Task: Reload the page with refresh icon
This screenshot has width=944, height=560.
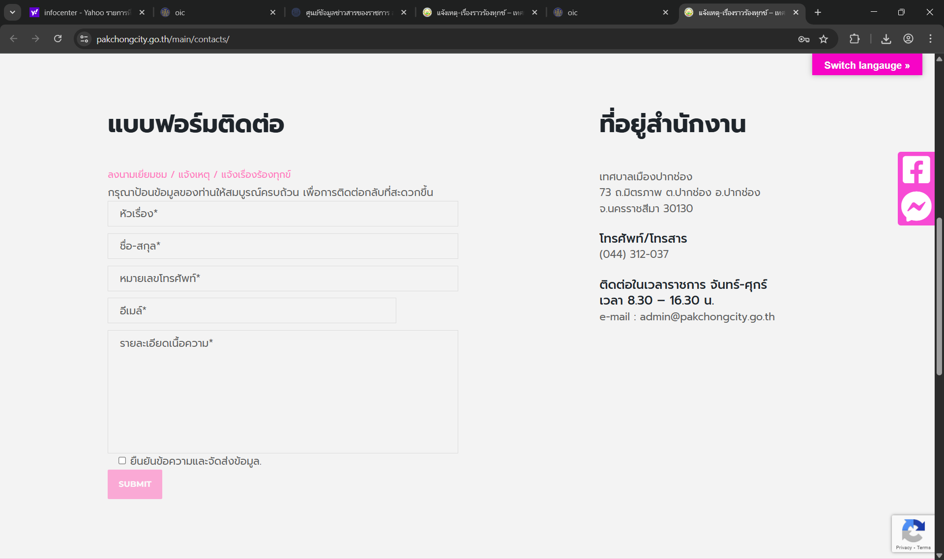Action: (x=58, y=39)
